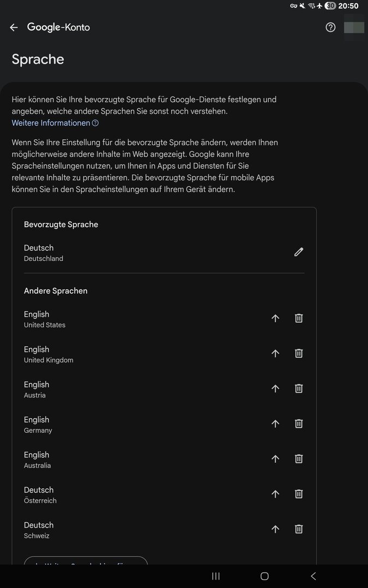368x588 pixels.
Task: Open Android recent apps button
Action: coord(216,576)
